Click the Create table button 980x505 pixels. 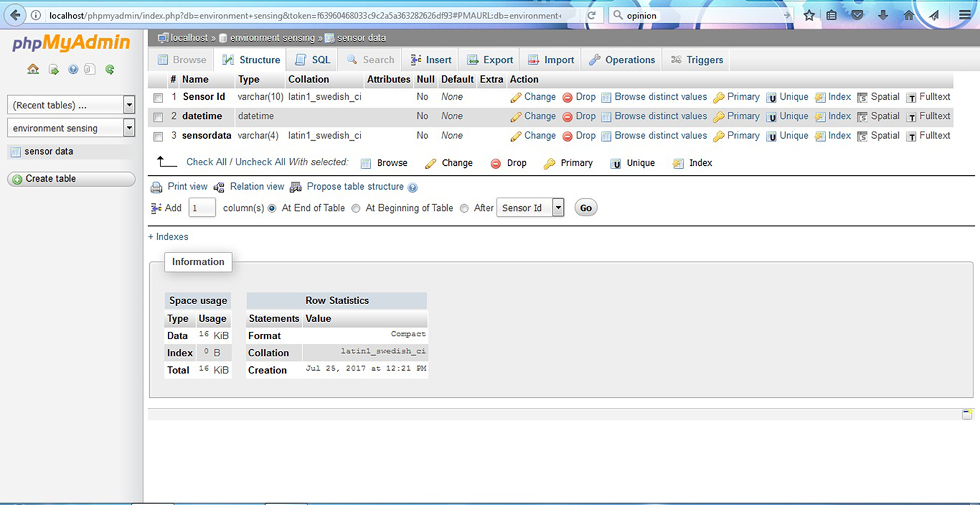point(71,179)
